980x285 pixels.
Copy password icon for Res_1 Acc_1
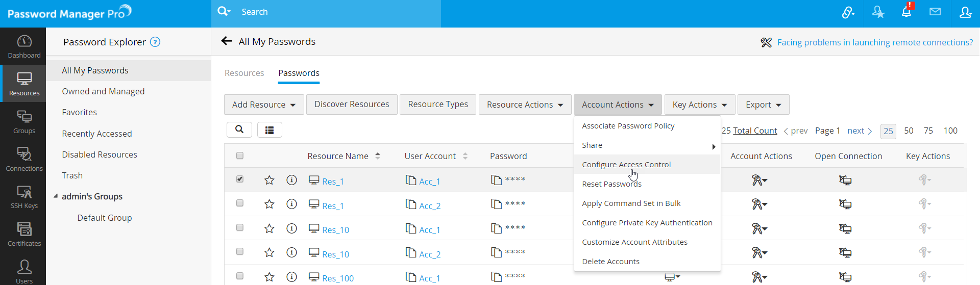(496, 180)
